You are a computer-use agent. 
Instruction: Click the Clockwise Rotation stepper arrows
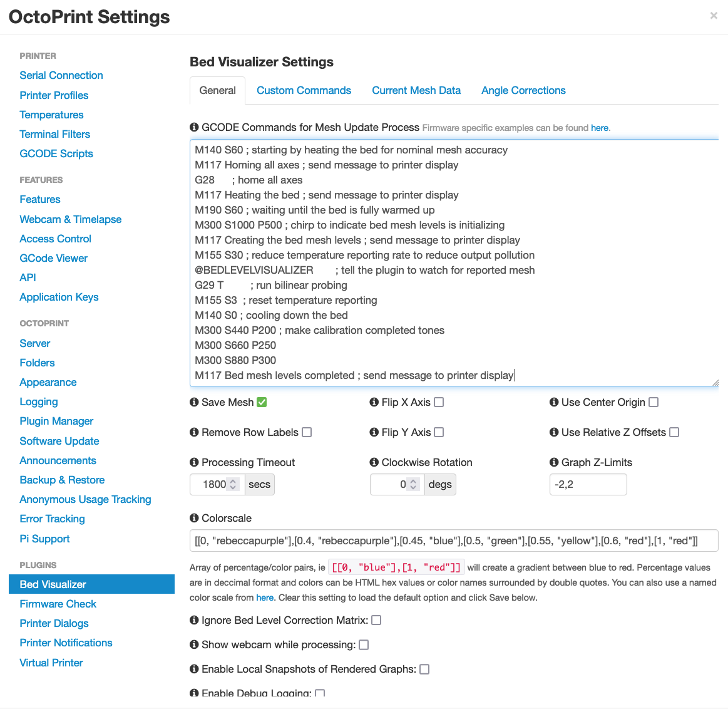[413, 484]
